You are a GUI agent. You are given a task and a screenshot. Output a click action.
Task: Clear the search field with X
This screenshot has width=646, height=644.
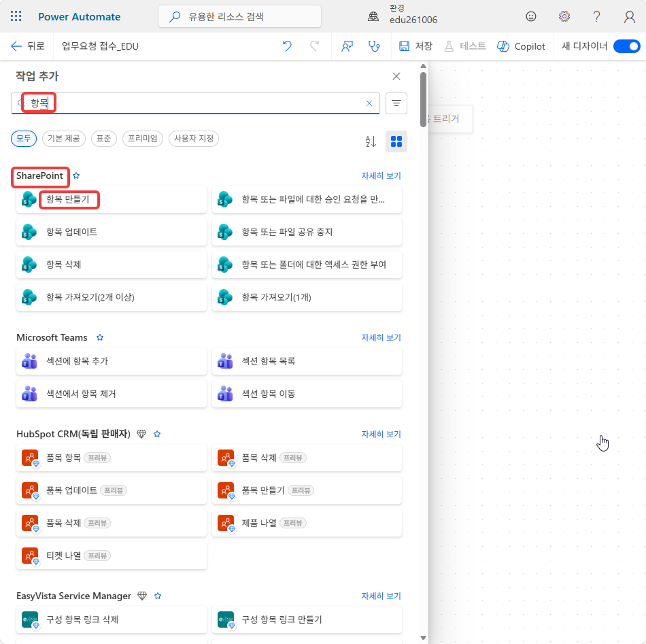click(x=369, y=103)
